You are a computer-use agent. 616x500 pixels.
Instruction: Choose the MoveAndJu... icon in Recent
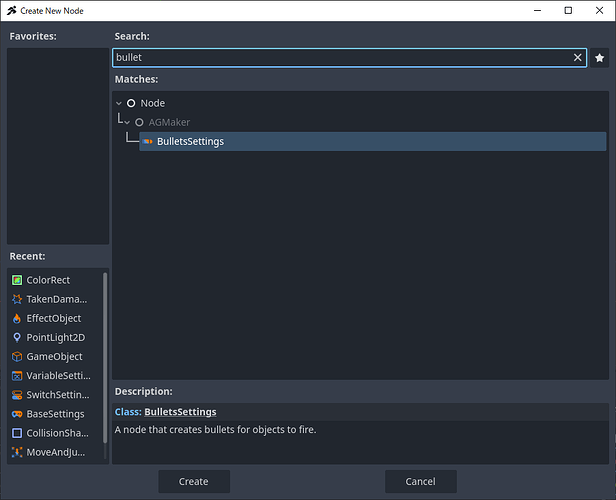17,452
